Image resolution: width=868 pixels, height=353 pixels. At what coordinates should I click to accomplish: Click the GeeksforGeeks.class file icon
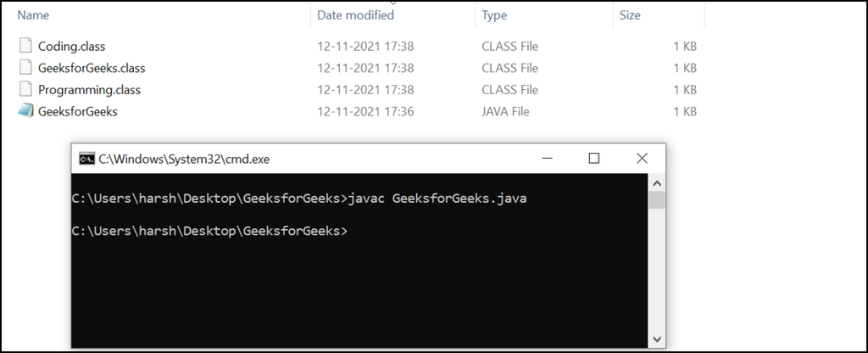[x=25, y=68]
